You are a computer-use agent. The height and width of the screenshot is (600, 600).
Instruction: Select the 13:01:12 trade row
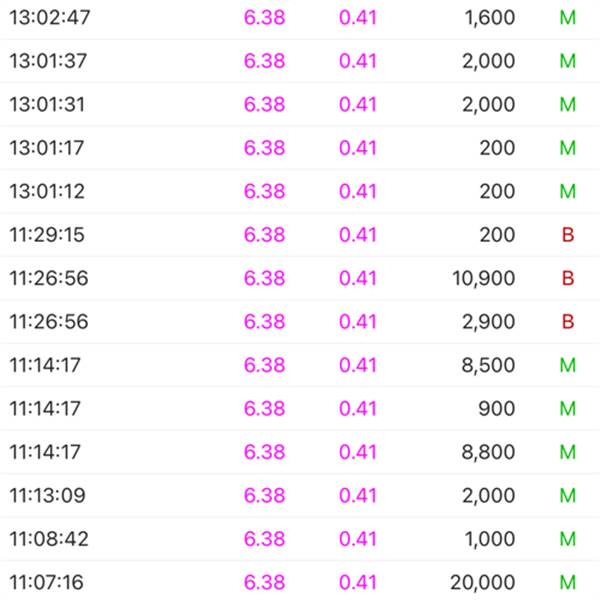coord(300,191)
